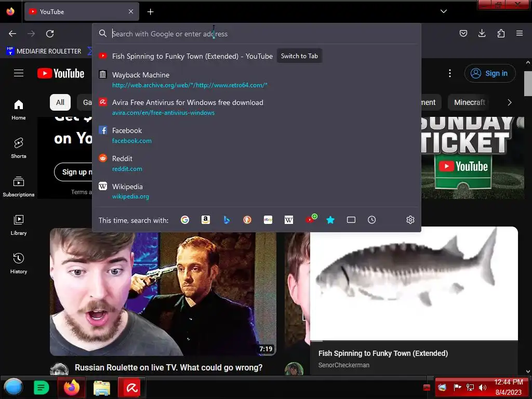The image size is (532, 399).
Task: Open Russian Roulette video title link
Action: (x=169, y=367)
